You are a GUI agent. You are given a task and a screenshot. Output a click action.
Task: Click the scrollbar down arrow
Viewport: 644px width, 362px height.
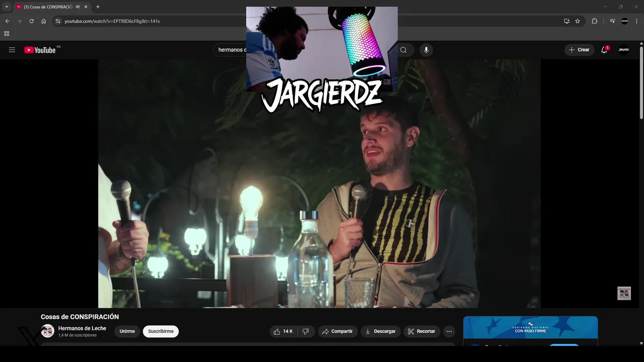[641, 343]
